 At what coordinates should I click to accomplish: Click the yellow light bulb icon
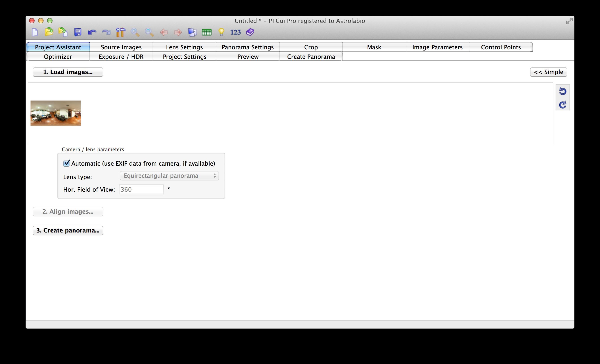[x=221, y=32]
